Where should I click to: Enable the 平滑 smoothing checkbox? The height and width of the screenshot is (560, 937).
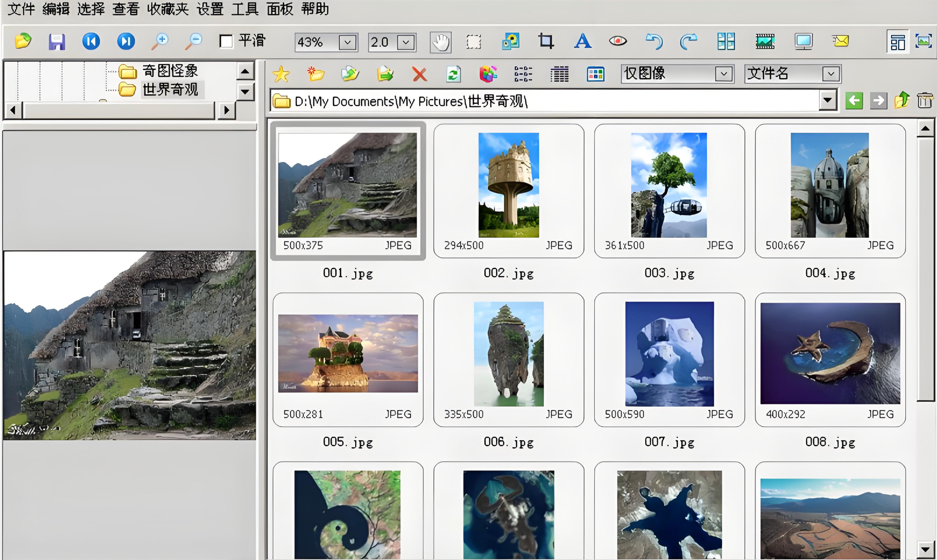(x=226, y=42)
